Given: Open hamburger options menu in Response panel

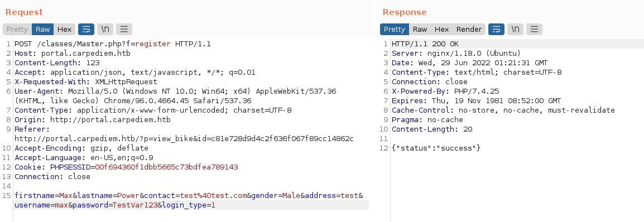Looking at the screenshot, I should 534,29.
